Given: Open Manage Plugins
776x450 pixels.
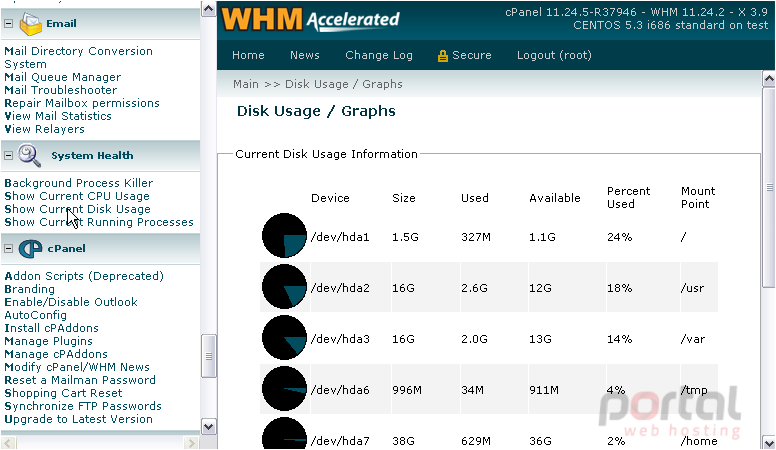Looking at the screenshot, I should (x=48, y=341).
